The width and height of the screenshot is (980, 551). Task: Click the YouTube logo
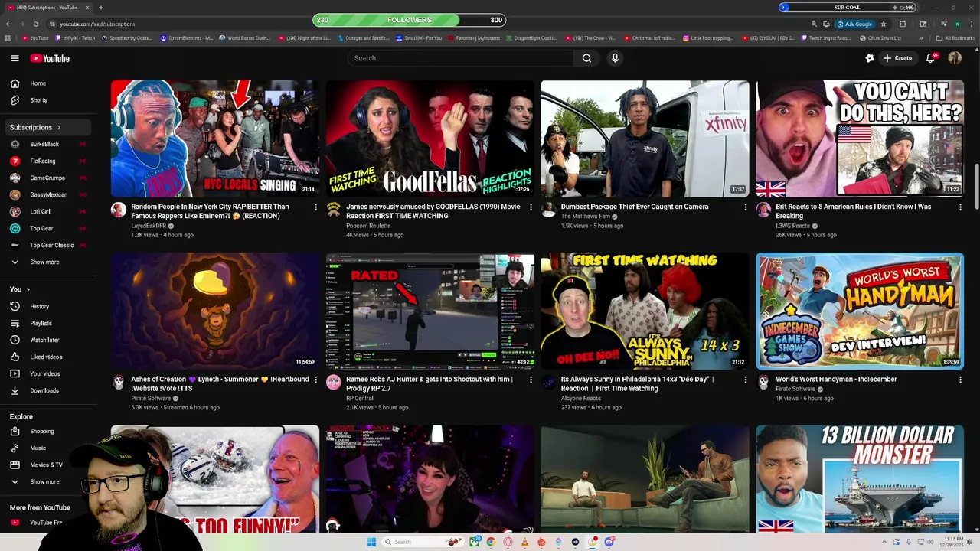pos(50,58)
